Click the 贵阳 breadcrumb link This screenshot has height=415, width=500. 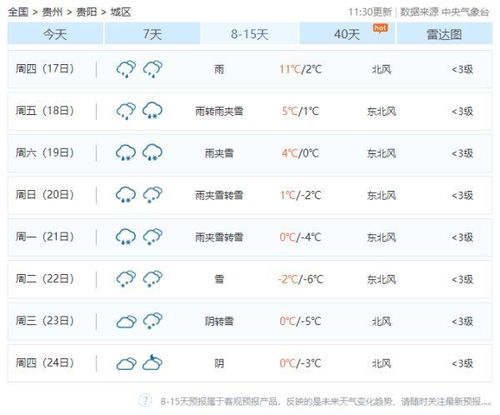87,12
